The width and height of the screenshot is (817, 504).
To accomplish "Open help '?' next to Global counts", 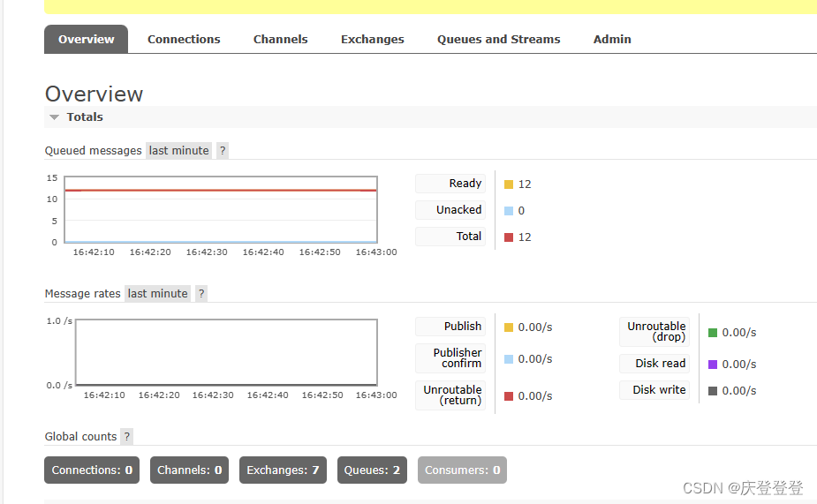I will tap(126, 436).
